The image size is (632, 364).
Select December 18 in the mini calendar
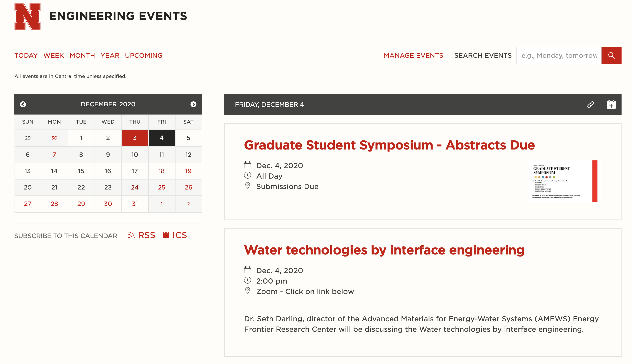161,171
